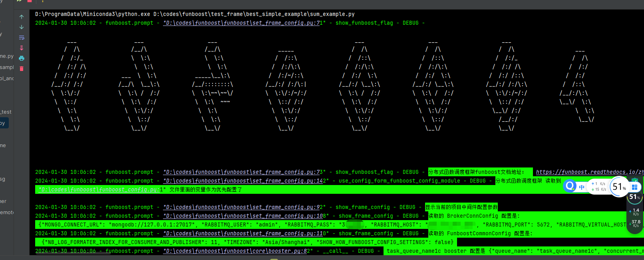
Task: Click the dark widget's 51% gauge
Action: (634, 197)
